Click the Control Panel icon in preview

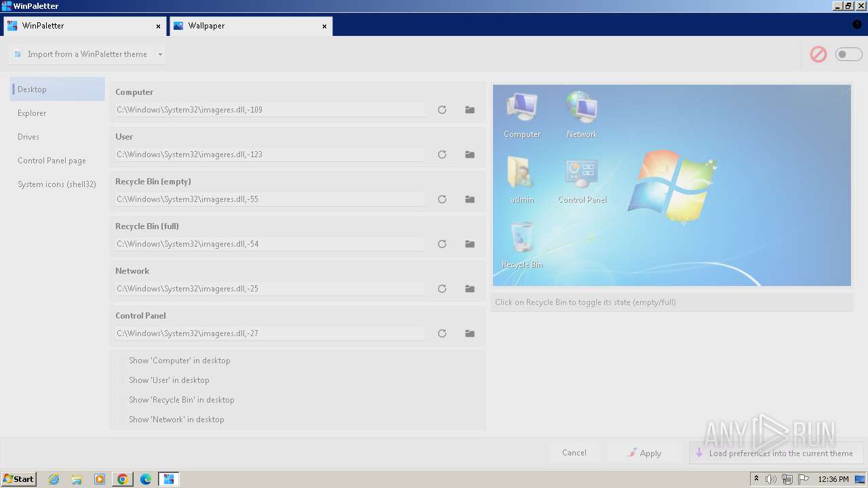pos(582,180)
